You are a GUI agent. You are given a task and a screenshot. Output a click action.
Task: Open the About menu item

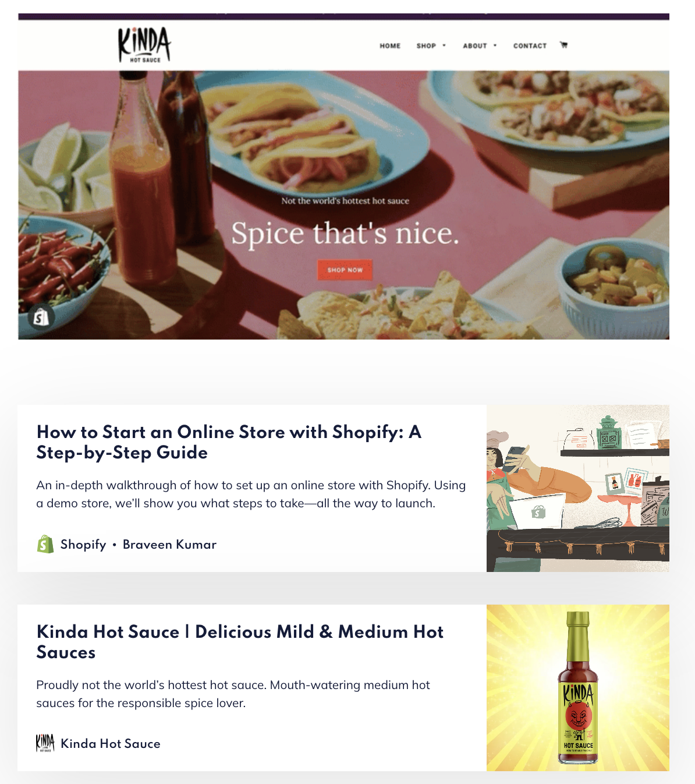coord(475,45)
